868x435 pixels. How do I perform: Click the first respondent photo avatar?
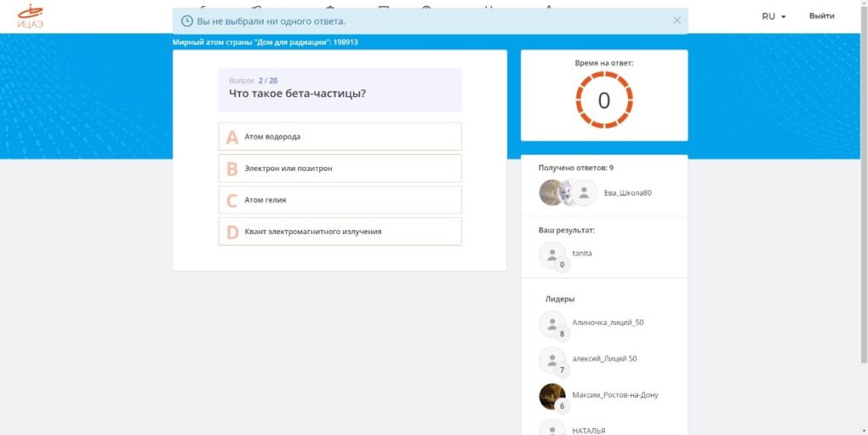coord(551,193)
